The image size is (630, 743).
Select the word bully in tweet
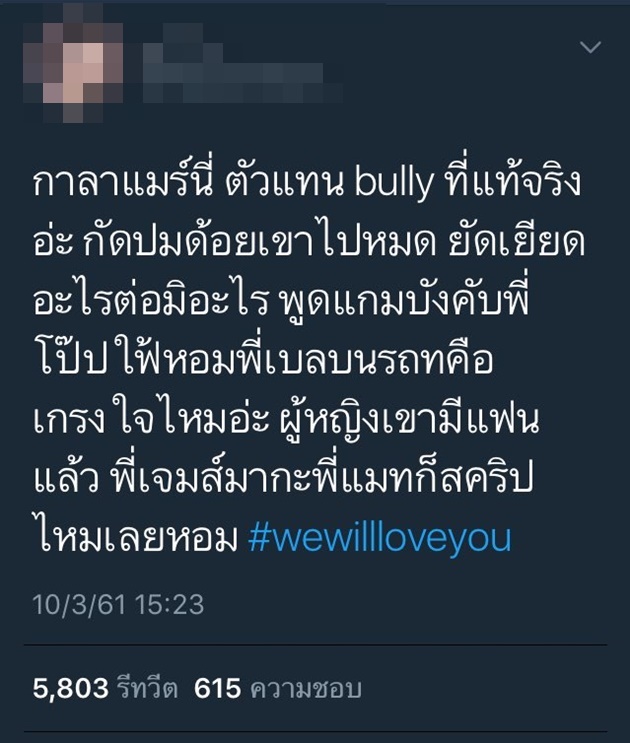click(x=394, y=183)
